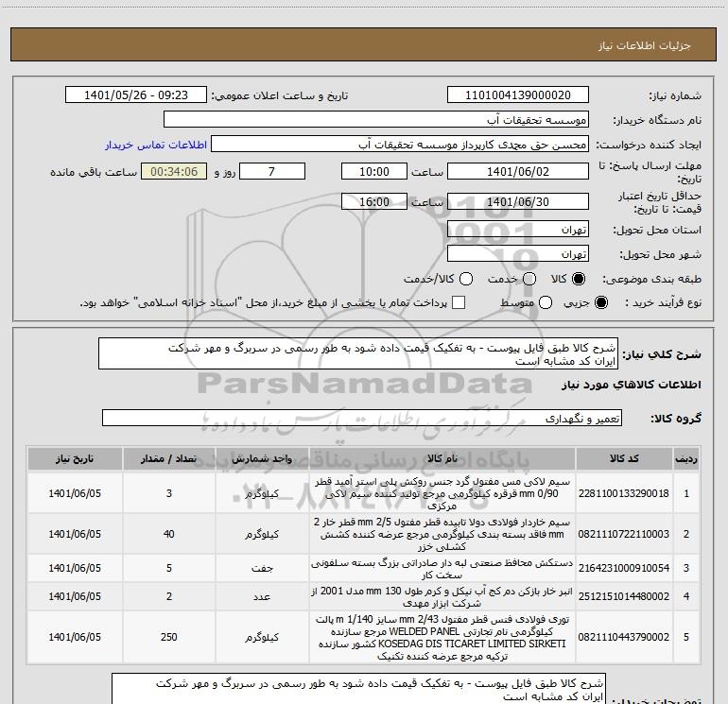Click the استان محل تحویل field تهران
Image resolution: width=728 pixels, height=704 pixels.
click(518, 230)
